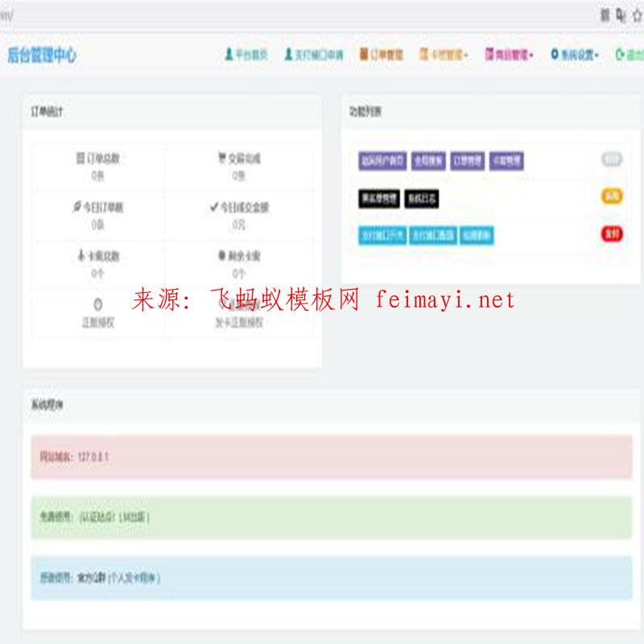Click the 平台首页 user icon in navbar
This screenshot has width=644, height=644.
click(229, 55)
